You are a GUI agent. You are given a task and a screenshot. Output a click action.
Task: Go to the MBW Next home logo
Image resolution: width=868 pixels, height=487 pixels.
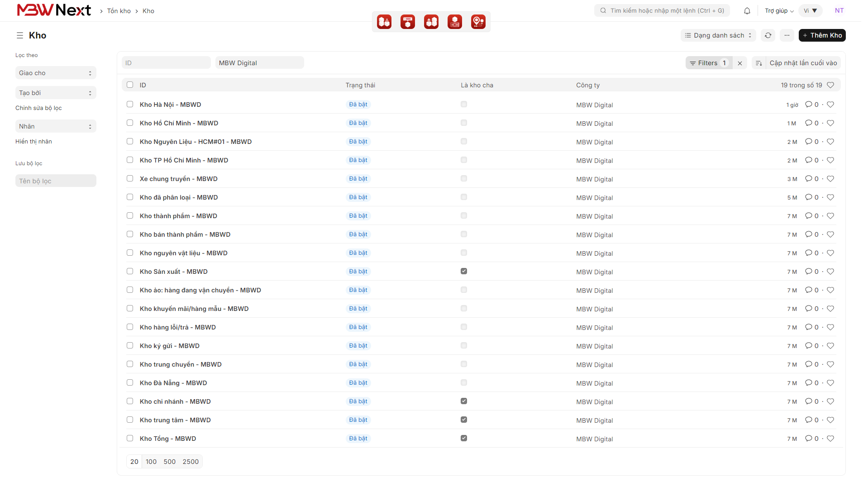(54, 10)
